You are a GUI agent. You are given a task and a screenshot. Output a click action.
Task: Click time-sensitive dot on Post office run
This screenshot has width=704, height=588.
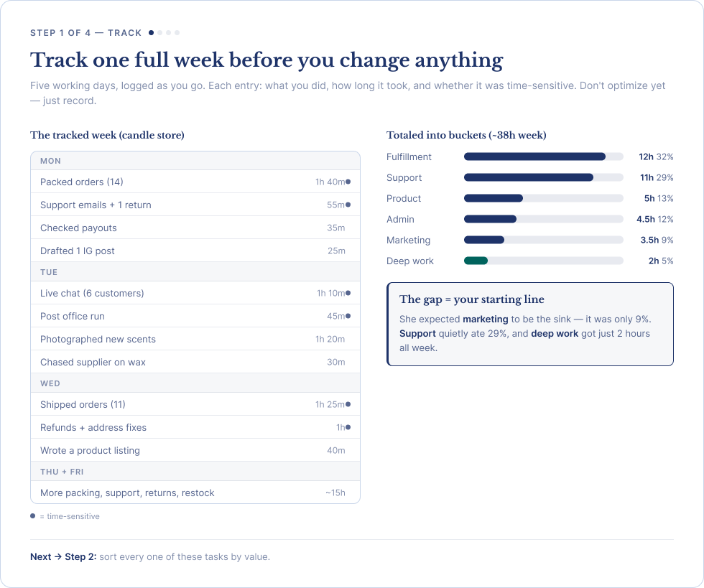(x=348, y=316)
